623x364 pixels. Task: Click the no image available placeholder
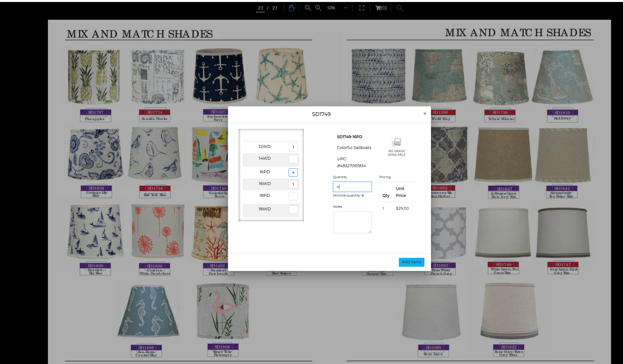397,147
